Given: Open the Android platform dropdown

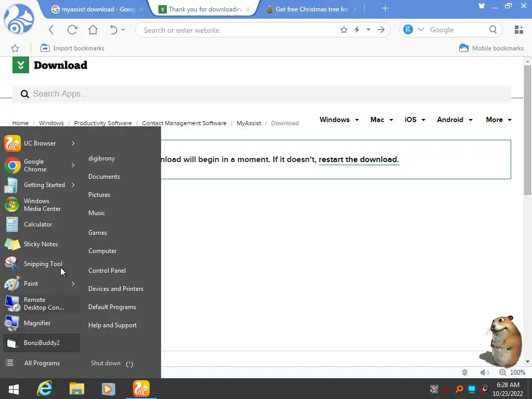Looking at the screenshot, I should point(455,120).
